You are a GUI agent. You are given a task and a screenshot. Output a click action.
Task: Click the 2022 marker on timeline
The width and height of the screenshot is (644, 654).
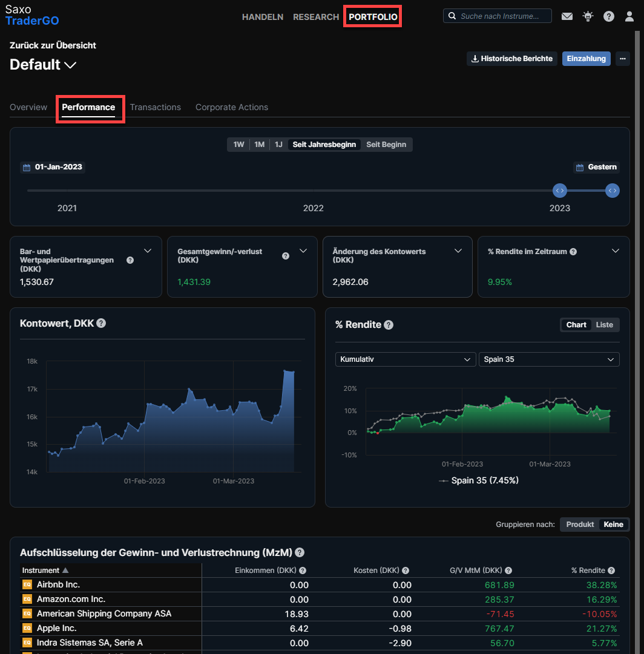[313, 208]
